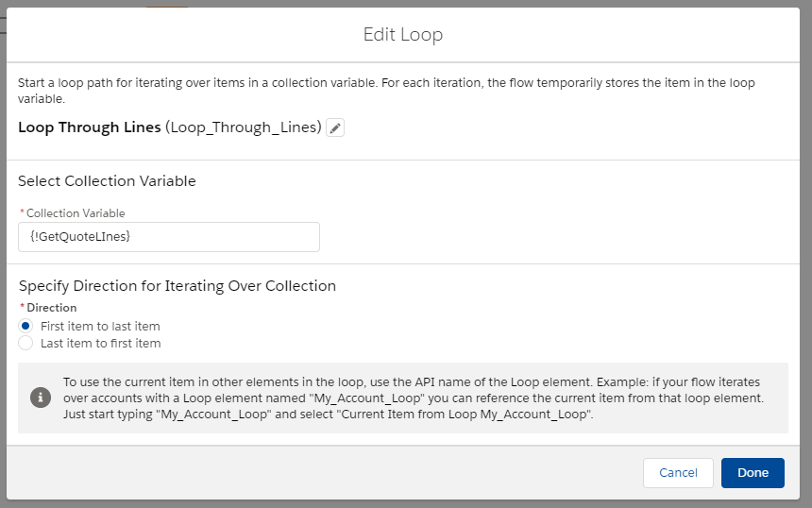Click the bold "Loop Through Lines" label
The height and width of the screenshot is (508, 812).
[x=90, y=127]
